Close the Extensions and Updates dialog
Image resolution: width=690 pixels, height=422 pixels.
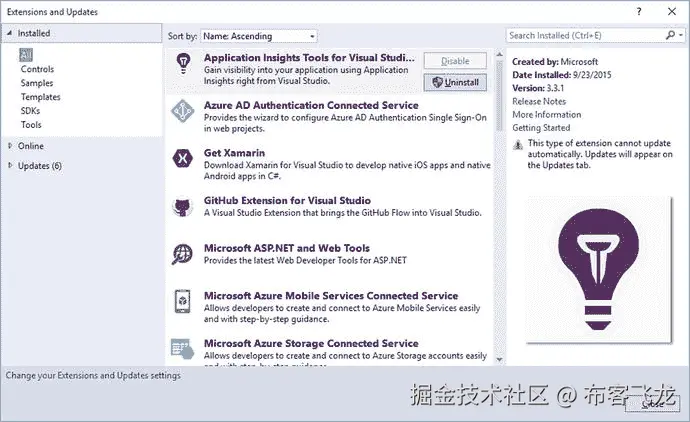point(672,11)
